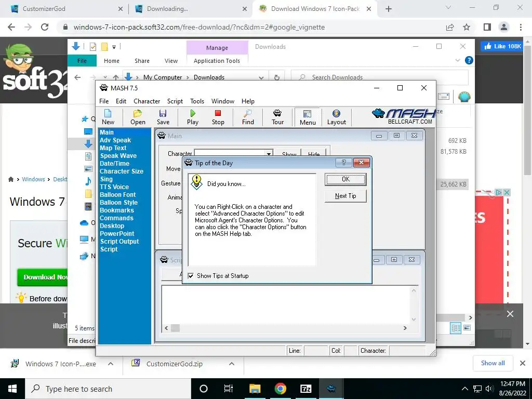Image resolution: width=532 pixels, height=399 pixels.
Task: Open a file with the Open toolbar icon
Action: (138, 117)
